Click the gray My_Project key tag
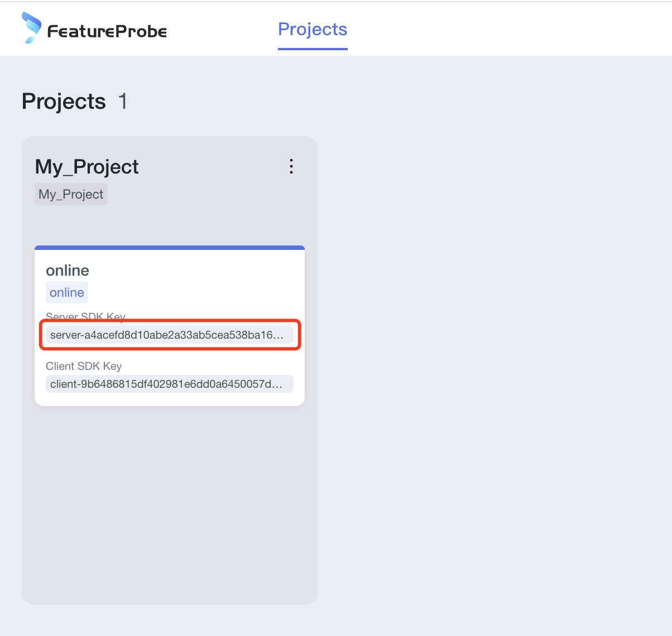The width and height of the screenshot is (672, 636). (71, 194)
